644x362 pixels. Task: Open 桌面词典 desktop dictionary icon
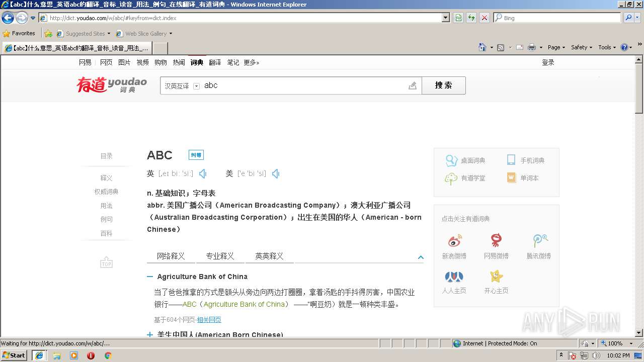(451, 160)
